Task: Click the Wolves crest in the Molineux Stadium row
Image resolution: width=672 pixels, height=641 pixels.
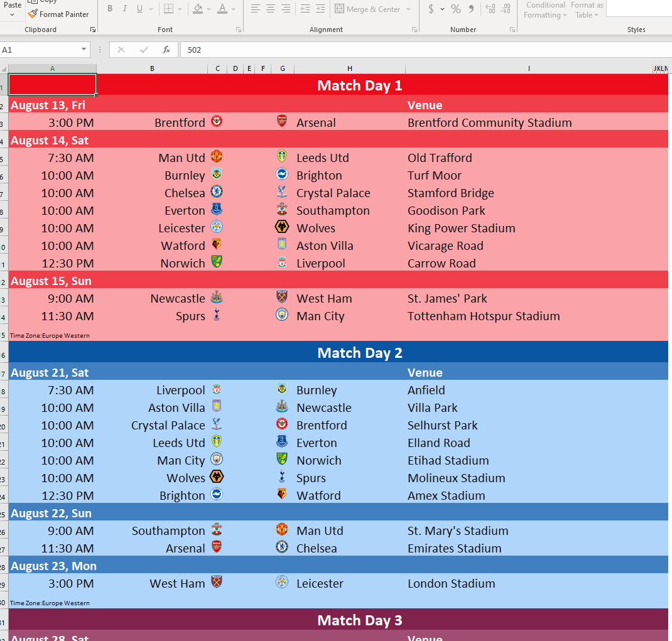Action: click(217, 477)
